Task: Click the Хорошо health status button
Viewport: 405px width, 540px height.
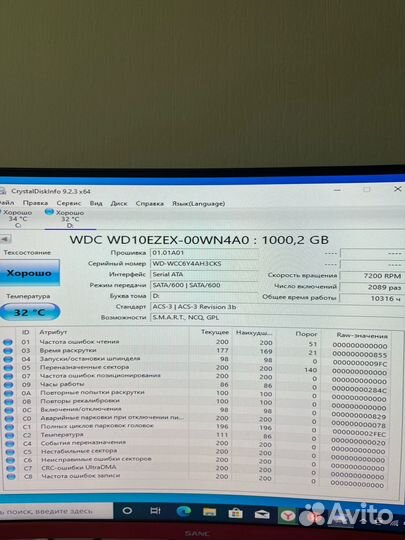Action: tap(29, 273)
